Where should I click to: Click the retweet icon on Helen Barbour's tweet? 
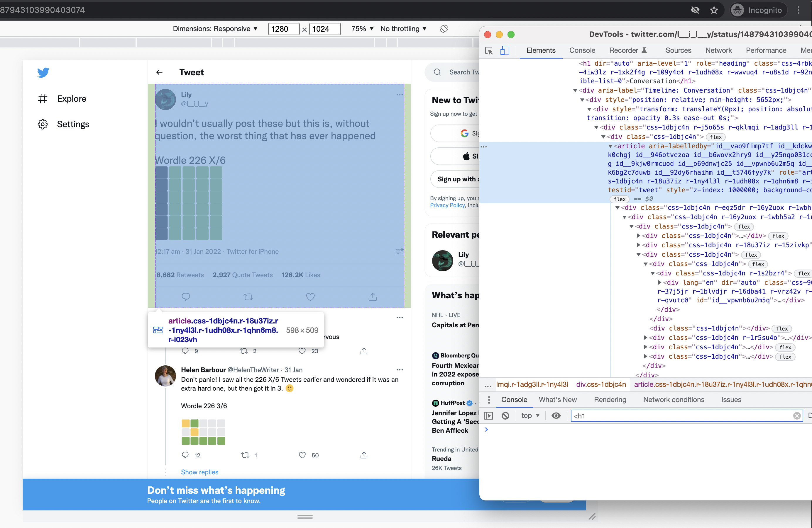245,455
